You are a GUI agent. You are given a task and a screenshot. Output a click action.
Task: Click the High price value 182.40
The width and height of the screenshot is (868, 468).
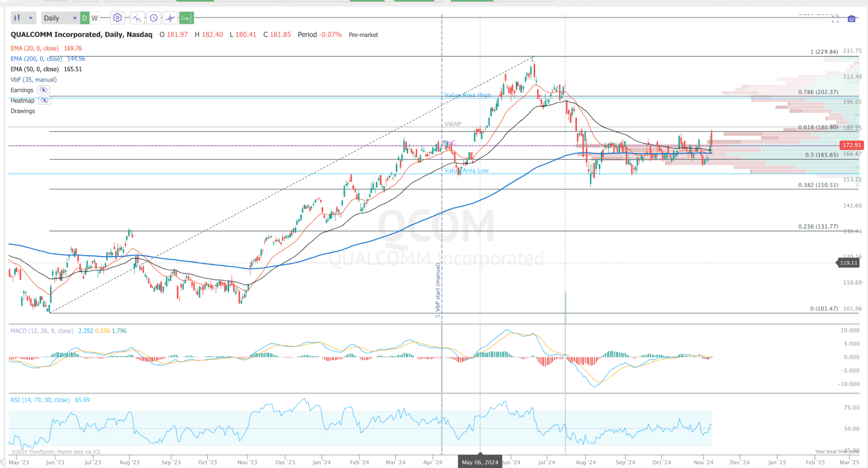(212, 34)
